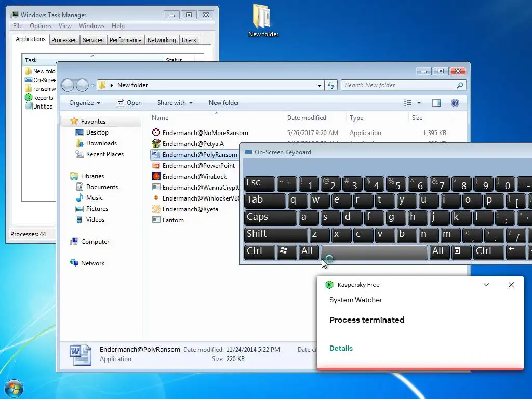Toggle the Shift key on On-Screen Keyboard

(x=275, y=234)
